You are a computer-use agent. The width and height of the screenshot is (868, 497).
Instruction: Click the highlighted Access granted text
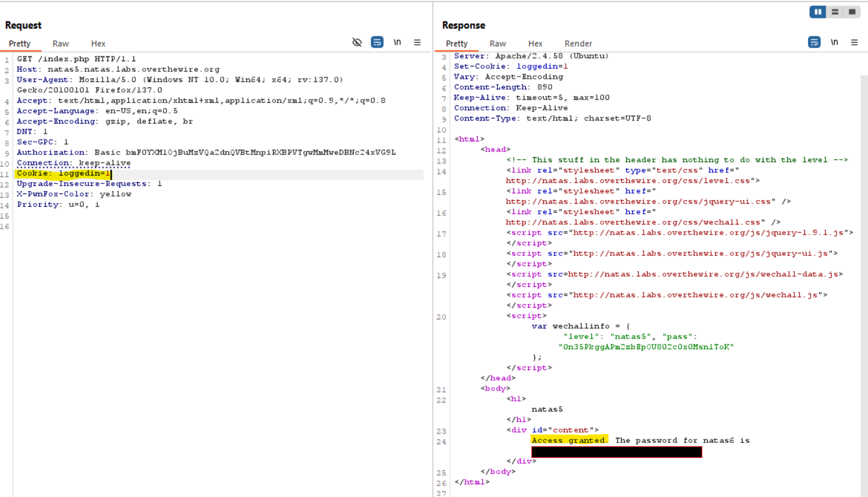pyautogui.click(x=569, y=441)
